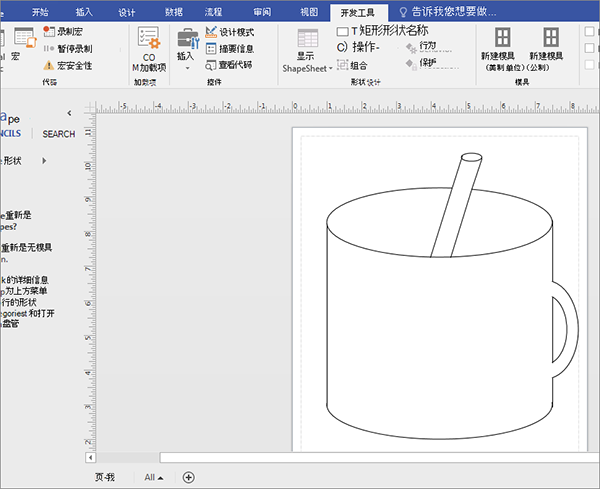This screenshot has height=489, width=600.
Task: Open the 视图 ribbon tab
Action: tap(310, 12)
